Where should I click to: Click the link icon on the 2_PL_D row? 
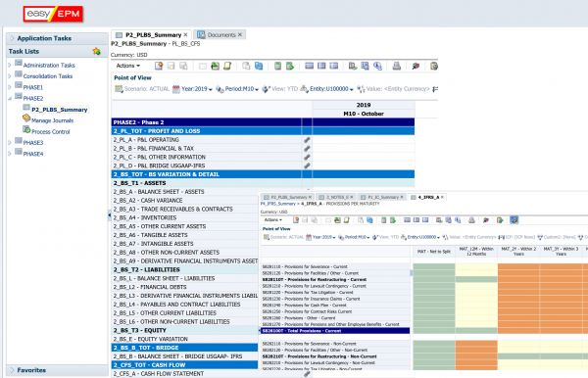pyautogui.click(x=307, y=165)
